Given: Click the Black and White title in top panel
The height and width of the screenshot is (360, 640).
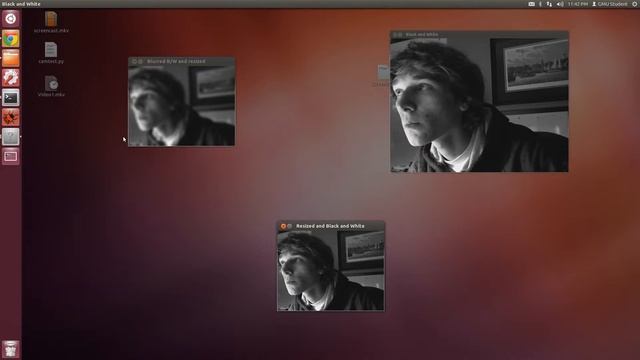Looking at the screenshot, I should click(21, 4).
